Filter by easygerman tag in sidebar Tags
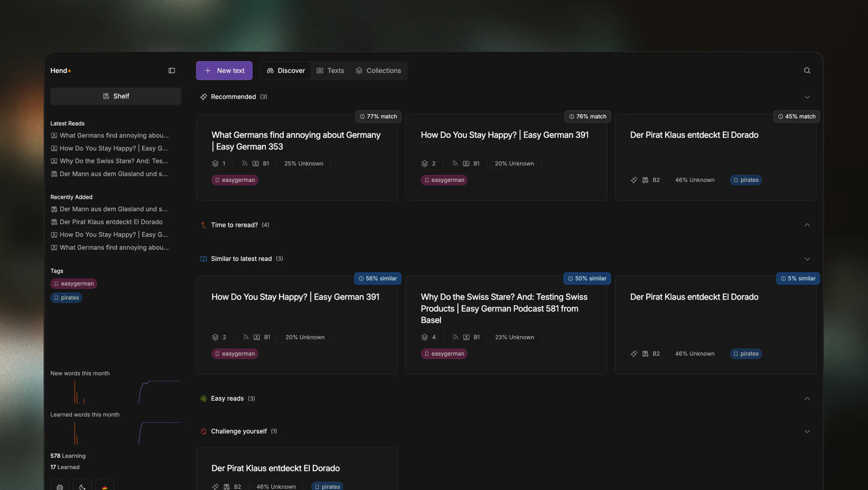 (x=74, y=284)
